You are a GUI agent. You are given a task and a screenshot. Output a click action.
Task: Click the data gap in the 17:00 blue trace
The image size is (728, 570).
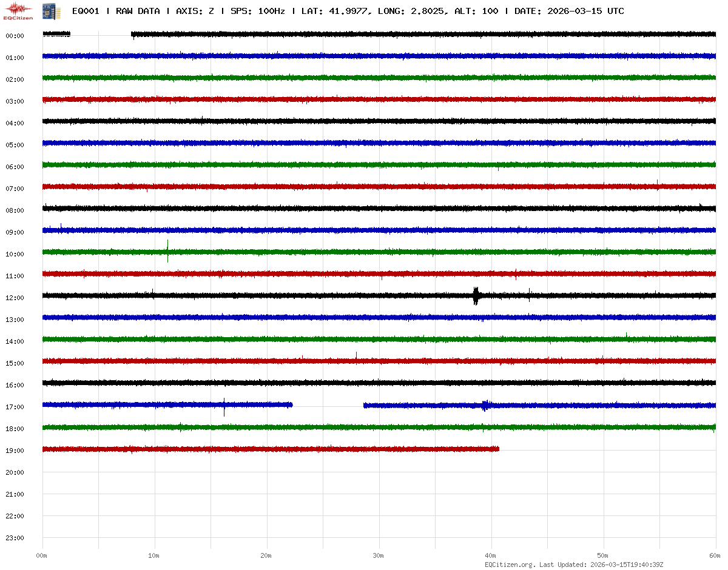click(328, 404)
